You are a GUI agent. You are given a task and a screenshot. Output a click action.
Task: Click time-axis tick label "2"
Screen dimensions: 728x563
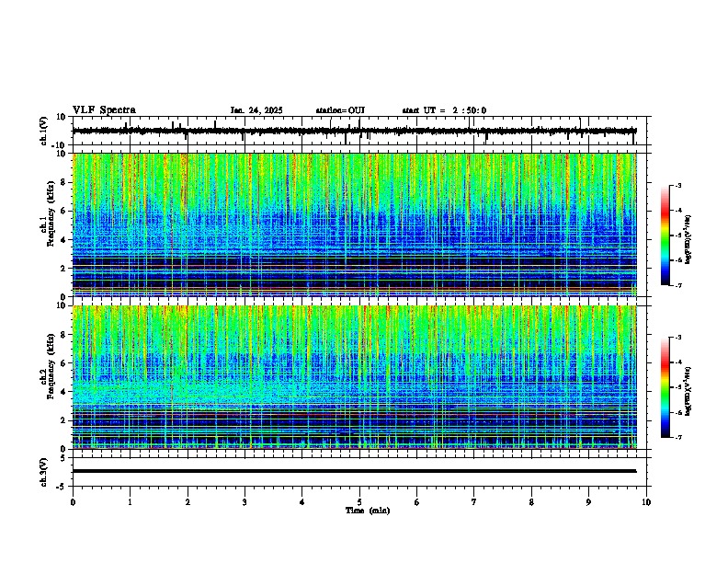(x=188, y=502)
